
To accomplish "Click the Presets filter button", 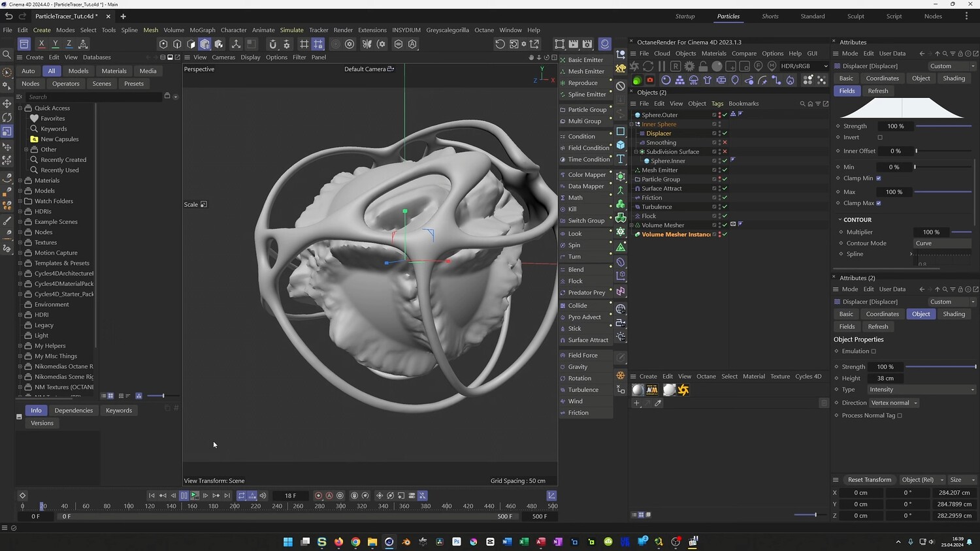I will [x=134, y=84].
